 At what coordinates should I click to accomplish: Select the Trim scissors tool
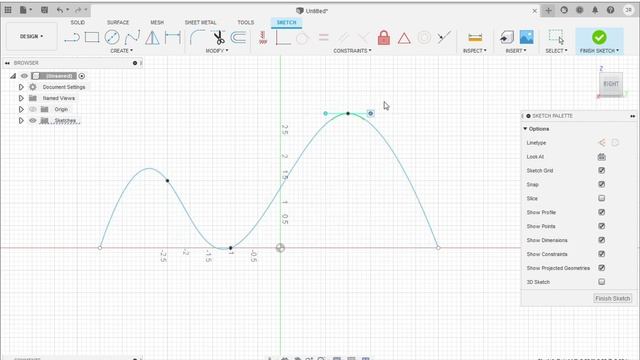pyautogui.click(x=219, y=38)
